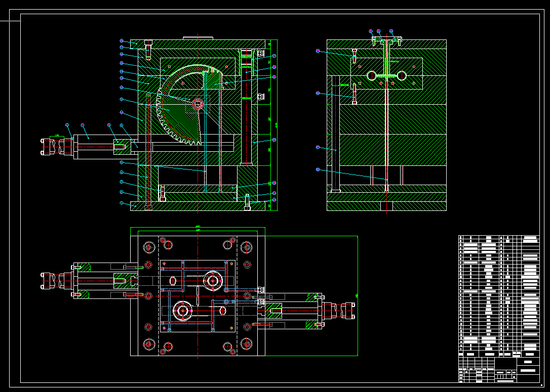Viewport: 550px width, 392px height.
Task: Select the upper-right round core in plan view
Action: pyautogui.click(x=213, y=281)
